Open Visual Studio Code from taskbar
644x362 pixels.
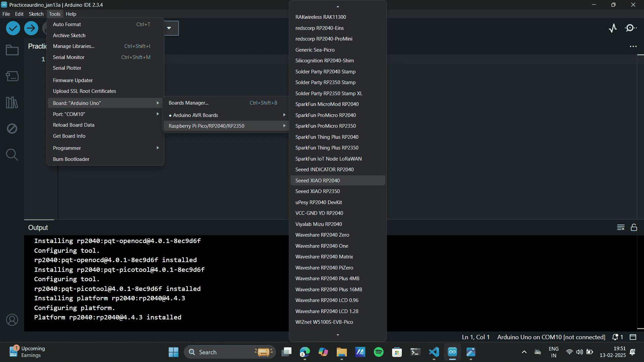[434, 352]
